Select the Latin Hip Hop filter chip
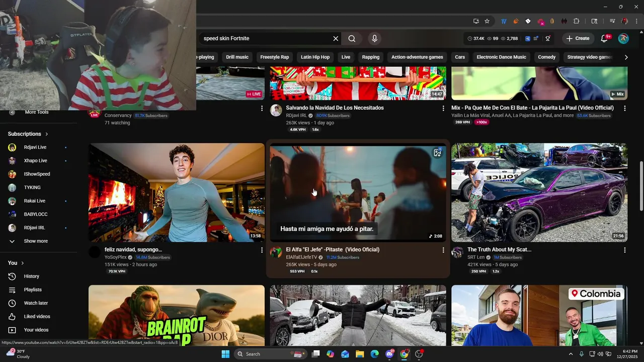Screen dimensions: 644x362 tap(315, 57)
